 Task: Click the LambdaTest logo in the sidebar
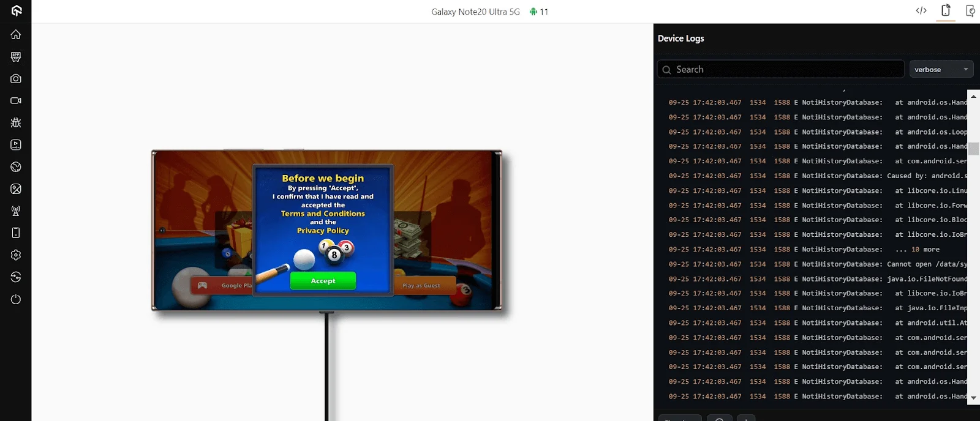click(17, 11)
